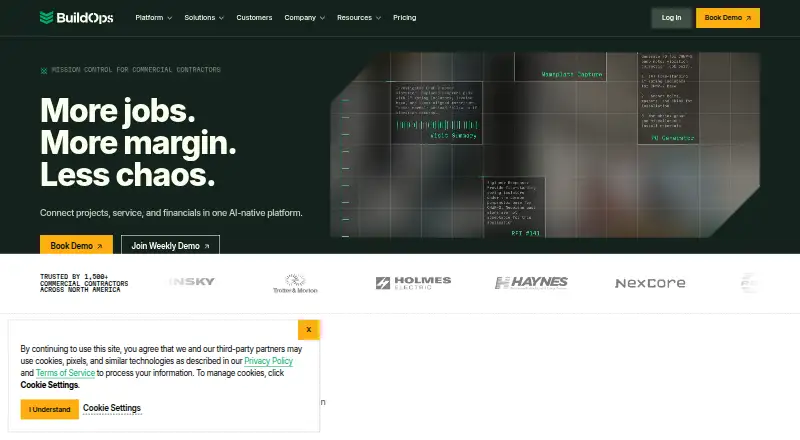Open the Terms of Service link
Viewport: 800px width, 440px height.
point(65,373)
